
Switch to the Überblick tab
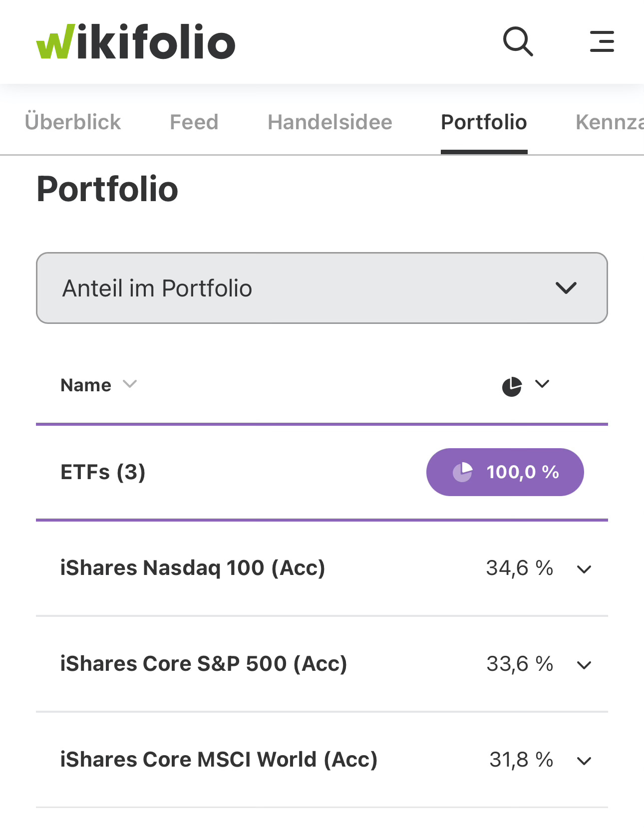[x=73, y=122]
